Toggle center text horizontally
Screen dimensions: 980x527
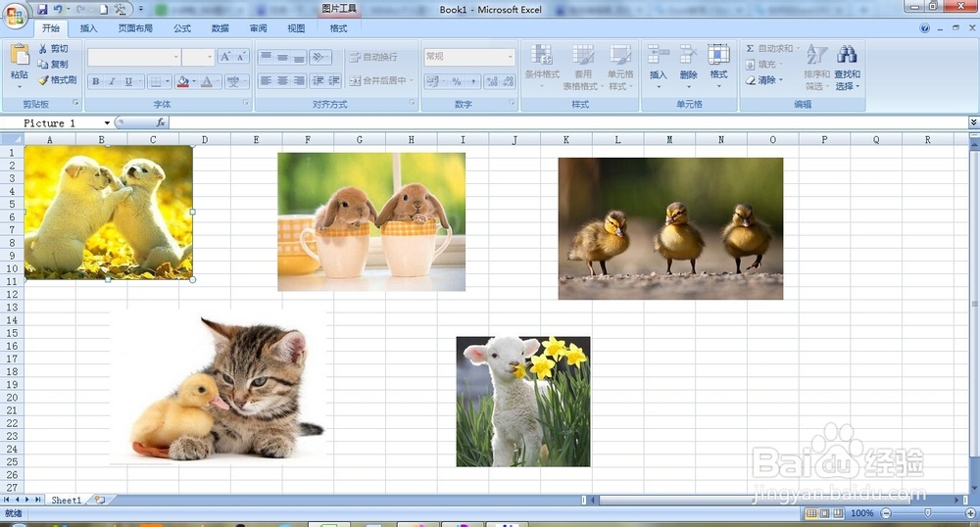(282, 80)
